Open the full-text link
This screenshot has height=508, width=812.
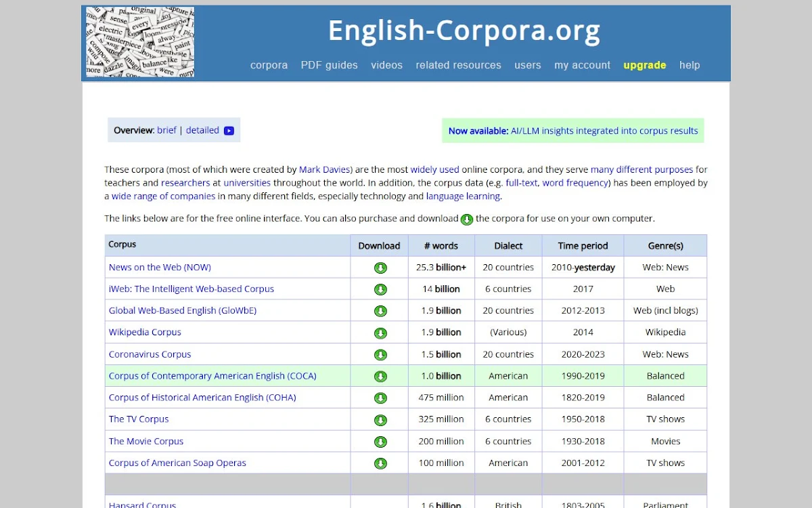[x=521, y=183]
